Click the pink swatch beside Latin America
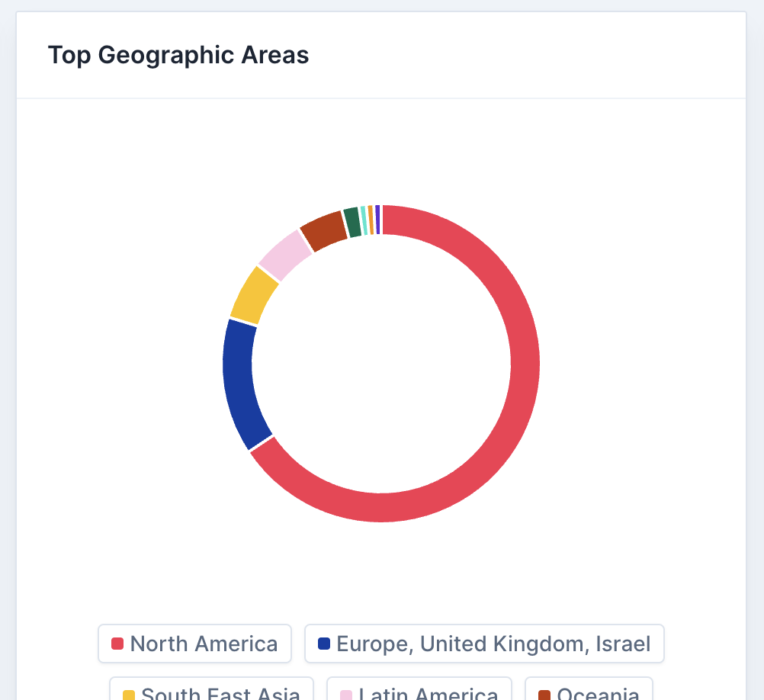 pos(346,695)
